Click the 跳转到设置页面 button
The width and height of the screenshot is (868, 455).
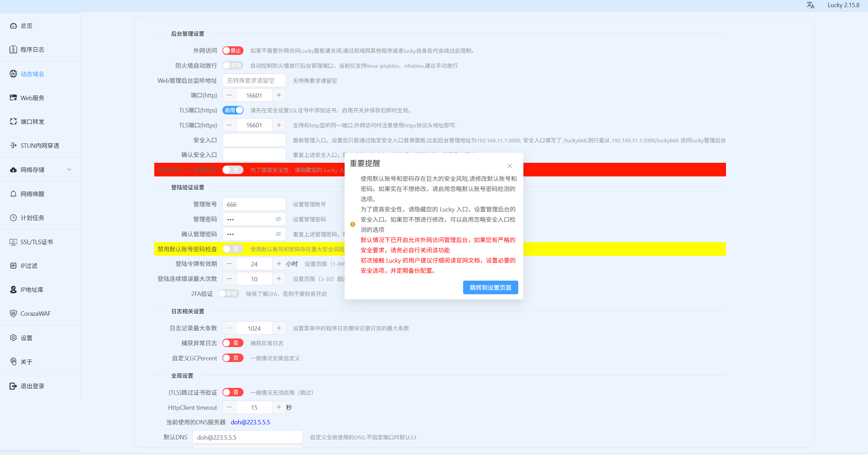pos(490,287)
